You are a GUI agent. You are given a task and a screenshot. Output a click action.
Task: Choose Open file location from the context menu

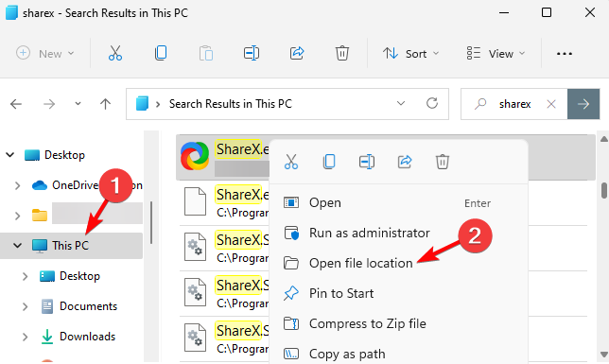pos(360,263)
